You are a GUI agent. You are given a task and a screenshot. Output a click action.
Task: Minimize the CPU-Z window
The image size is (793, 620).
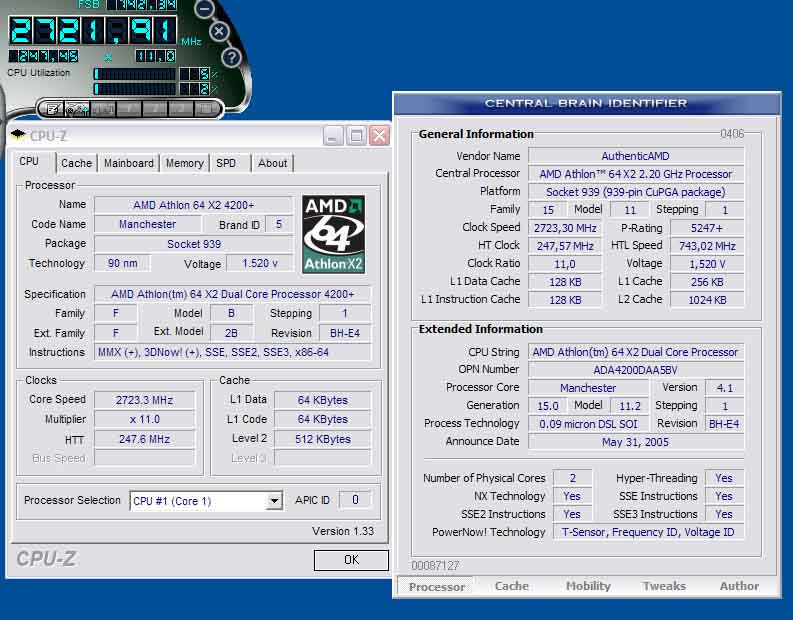click(333, 136)
